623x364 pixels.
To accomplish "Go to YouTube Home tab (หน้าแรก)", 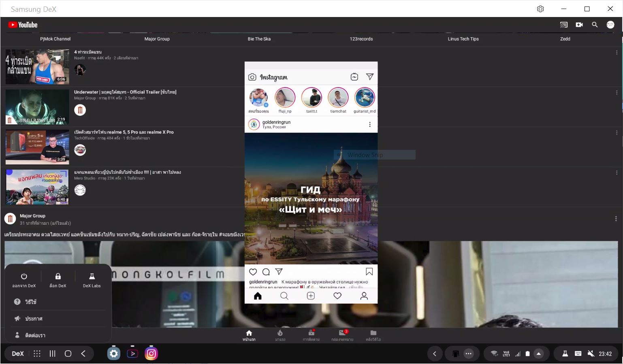I will pyautogui.click(x=249, y=335).
